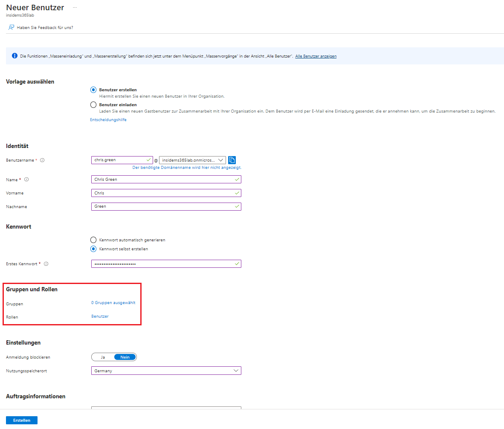Click into the Vorname text field
This screenshot has width=504, height=429.
point(166,193)
